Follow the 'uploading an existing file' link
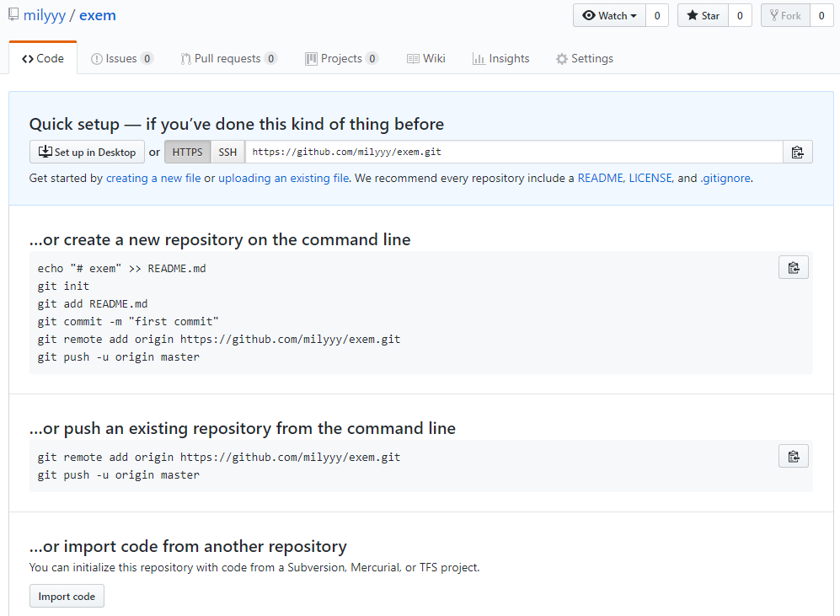The width and height of the screenshot is (840, 616). tap(283, 178)
